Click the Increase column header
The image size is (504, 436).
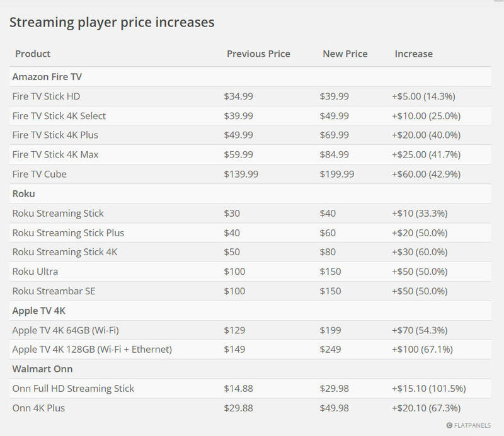click(414, 54)
